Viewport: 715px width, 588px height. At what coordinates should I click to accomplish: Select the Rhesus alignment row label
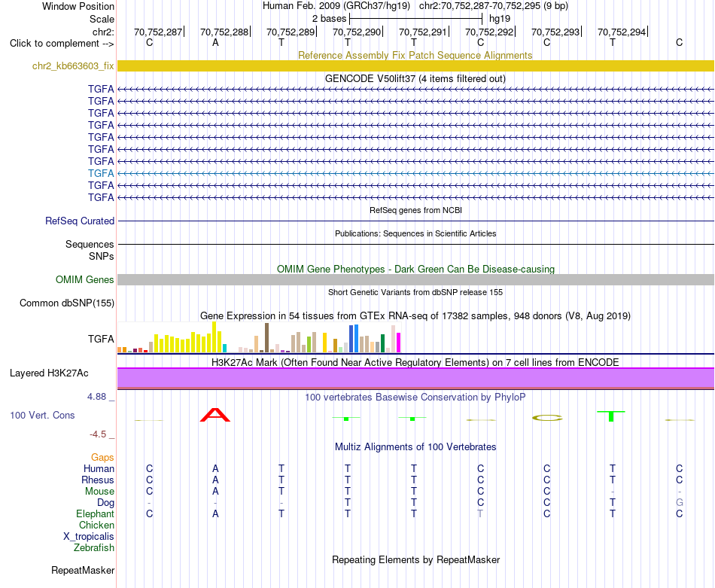(x=98, y=480)
